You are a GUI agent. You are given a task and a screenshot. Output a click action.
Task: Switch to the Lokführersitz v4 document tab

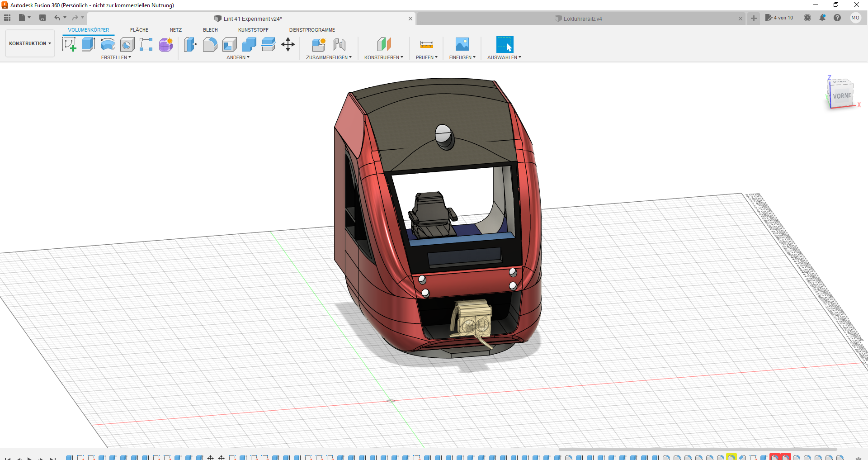581,19
